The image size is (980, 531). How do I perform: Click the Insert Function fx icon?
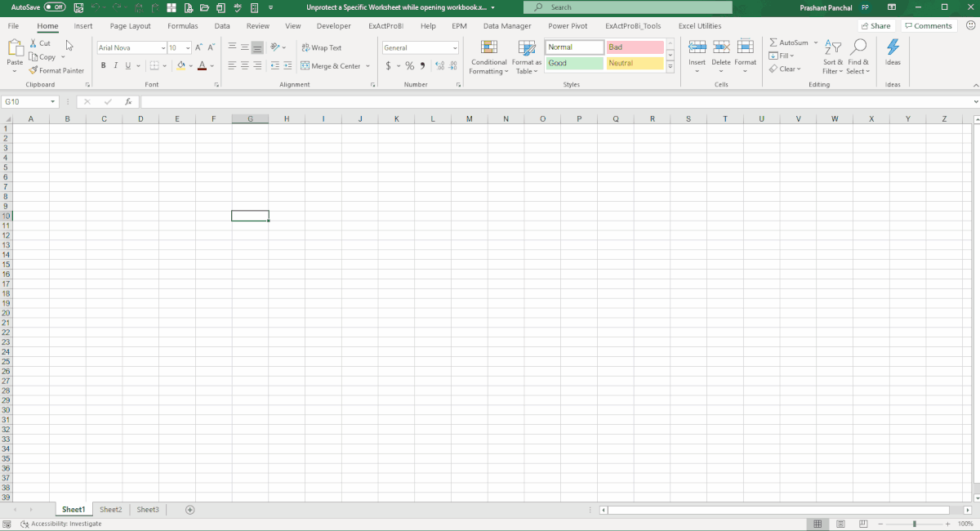pyautogui.click(x=128, y=102)
